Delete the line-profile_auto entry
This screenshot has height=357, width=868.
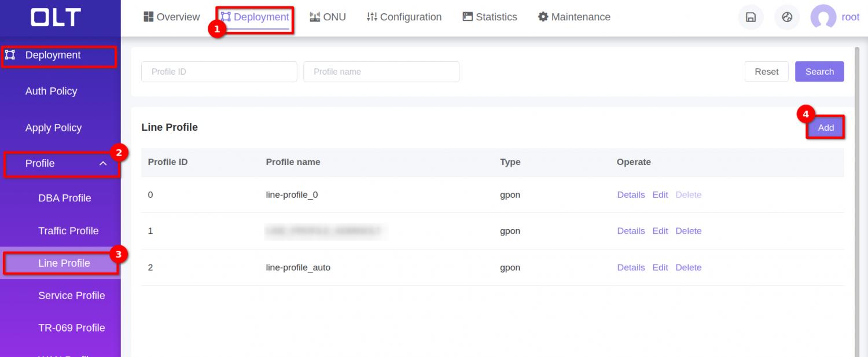coord(688,268)
